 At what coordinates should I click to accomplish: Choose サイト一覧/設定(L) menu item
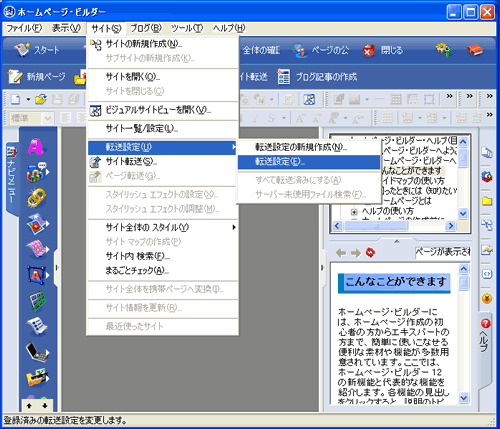[163, 128]
